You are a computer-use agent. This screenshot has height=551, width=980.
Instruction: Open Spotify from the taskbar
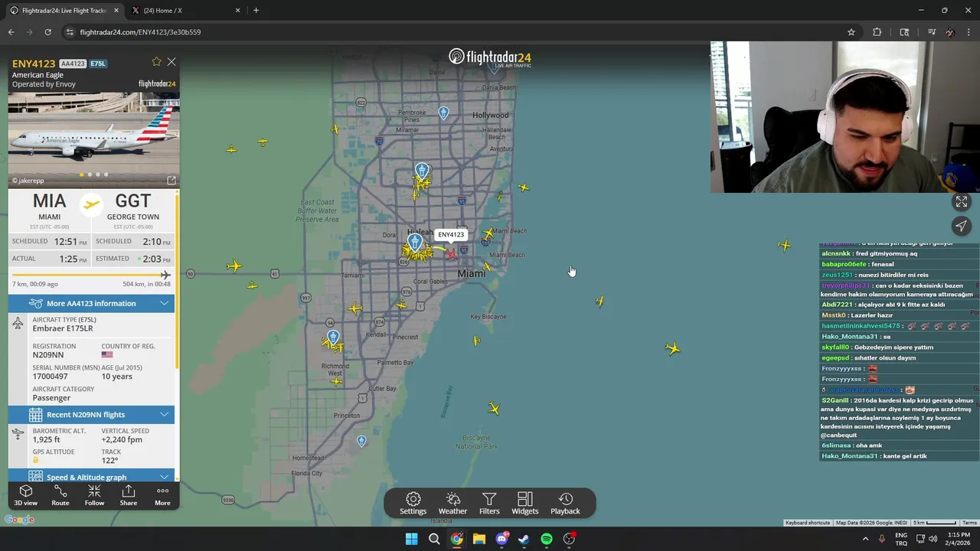[x=546, y=539]
